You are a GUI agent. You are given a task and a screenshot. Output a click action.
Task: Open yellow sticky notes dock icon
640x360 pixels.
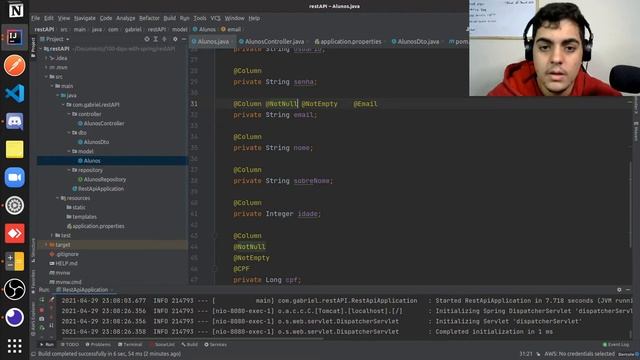click(14, 149)
